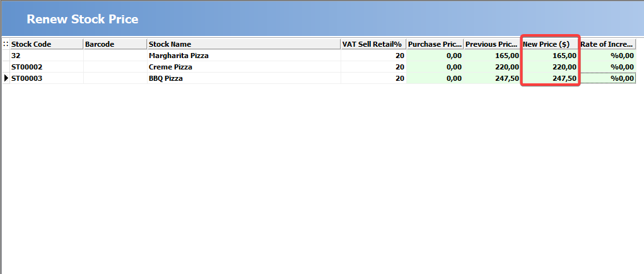
Task: Click the Purchase Price cell for Creme Pizza
Action: (435, 66)
